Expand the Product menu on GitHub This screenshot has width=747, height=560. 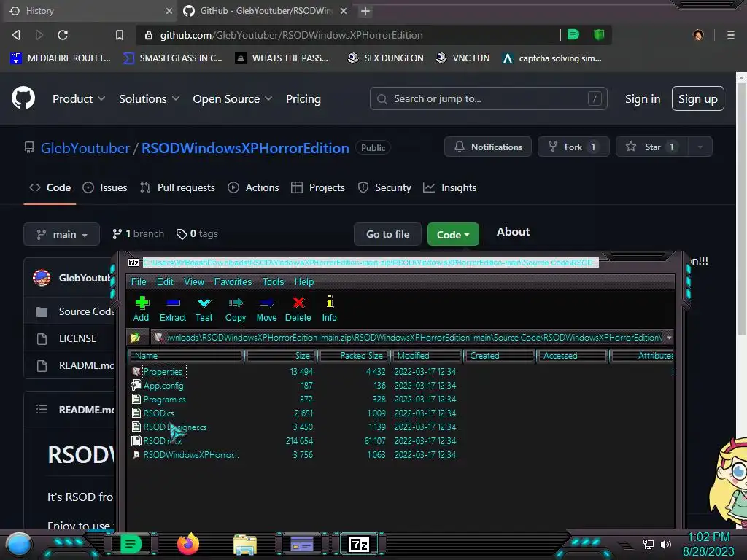coord(79,98)
